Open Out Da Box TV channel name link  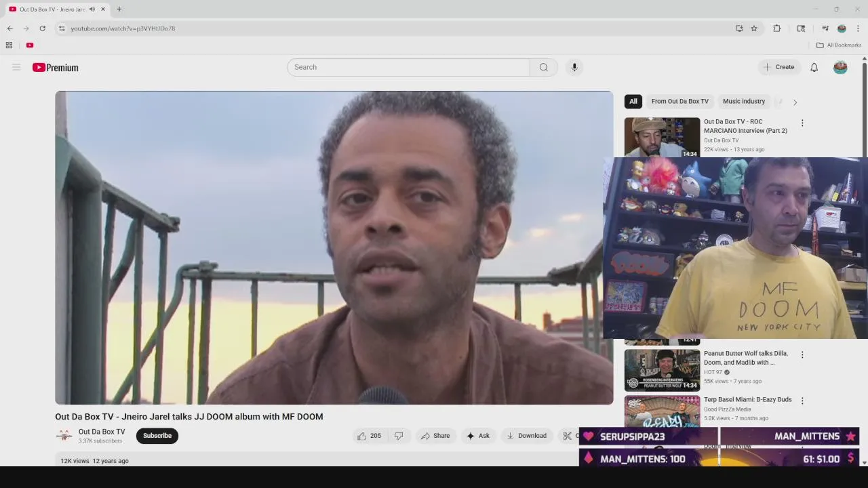(102, 432)
